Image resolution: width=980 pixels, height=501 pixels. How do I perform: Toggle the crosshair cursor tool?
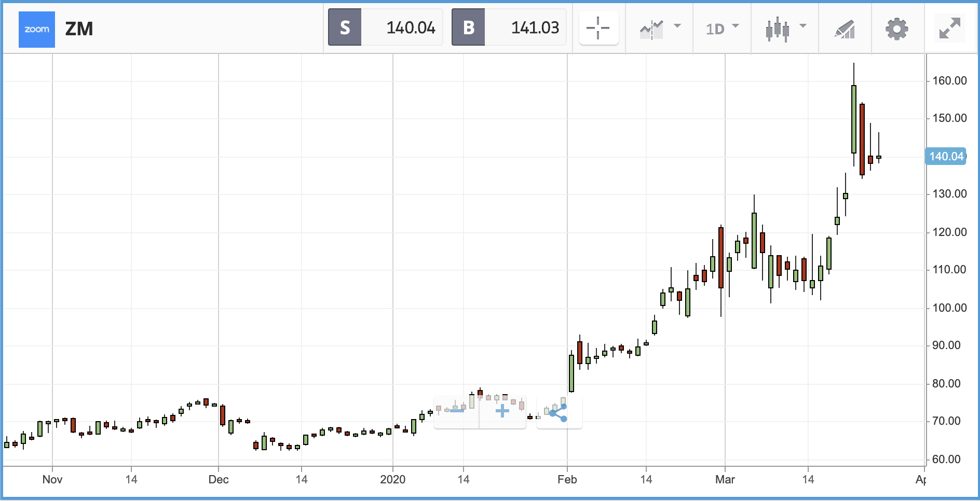598,28
